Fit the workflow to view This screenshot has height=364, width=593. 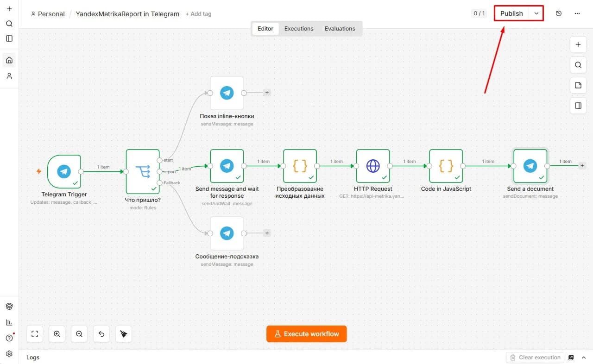coord(35,334)
